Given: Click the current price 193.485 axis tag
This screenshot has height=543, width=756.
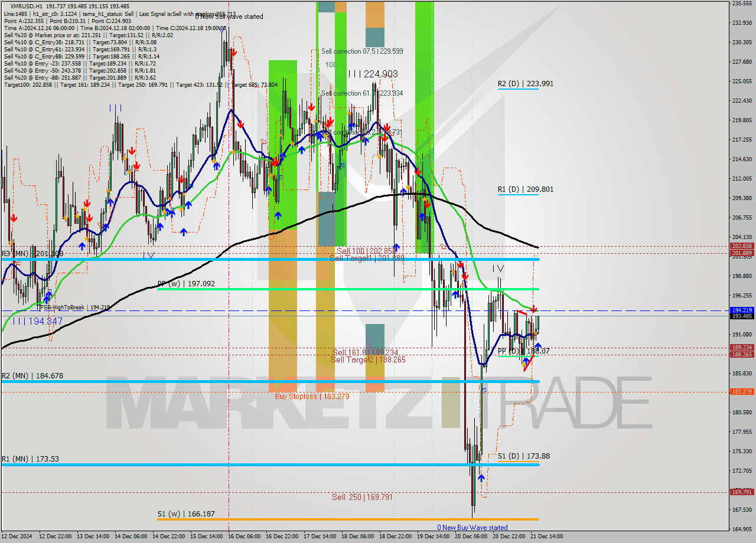Looking at the screenshot, I should (x=741, y=316).
